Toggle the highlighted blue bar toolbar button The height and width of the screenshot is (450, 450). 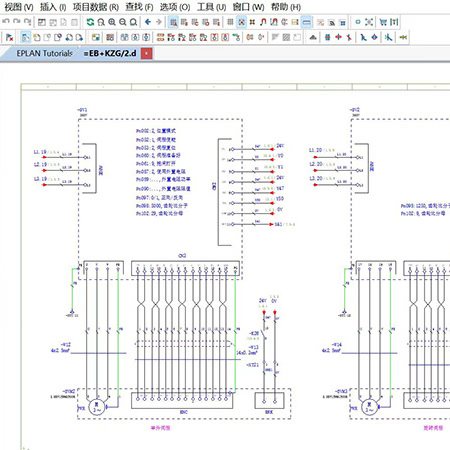point(306,22)
